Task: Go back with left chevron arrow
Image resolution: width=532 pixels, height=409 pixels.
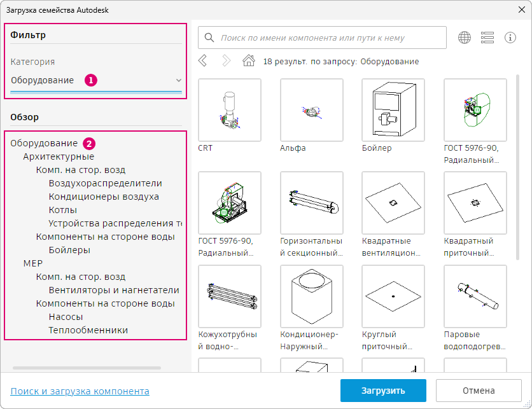Action: 202,61
